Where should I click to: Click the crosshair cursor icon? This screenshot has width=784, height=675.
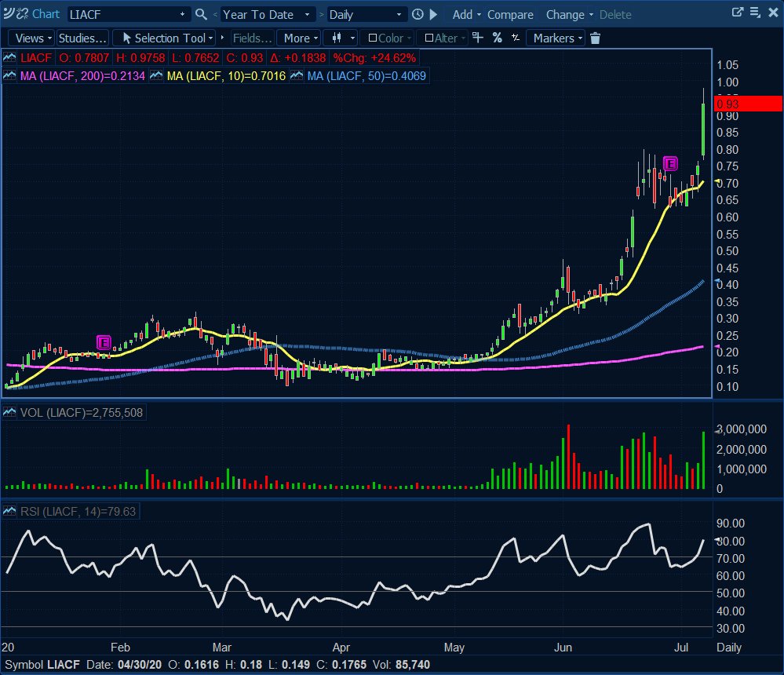(x=478, y=38)
